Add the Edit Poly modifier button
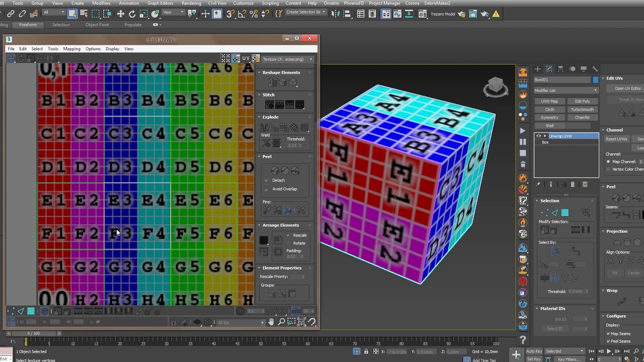 [x=582, y=101]
